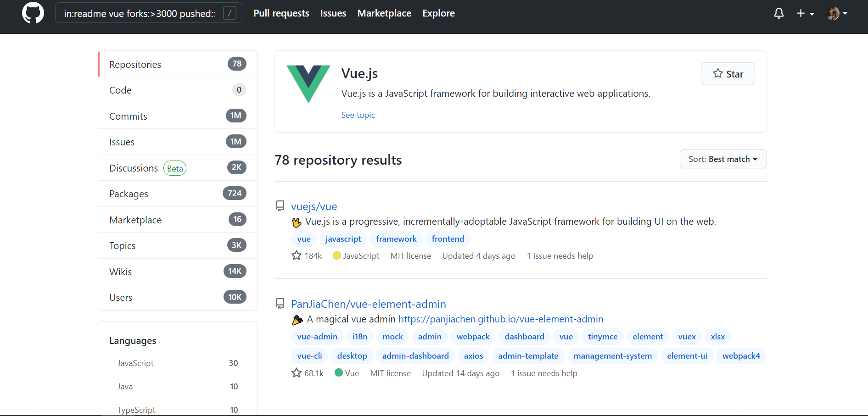The height and width of the screenshot is (416, 868).
Task: Click the webpack4 topic tag
Action: coord(741,356)
